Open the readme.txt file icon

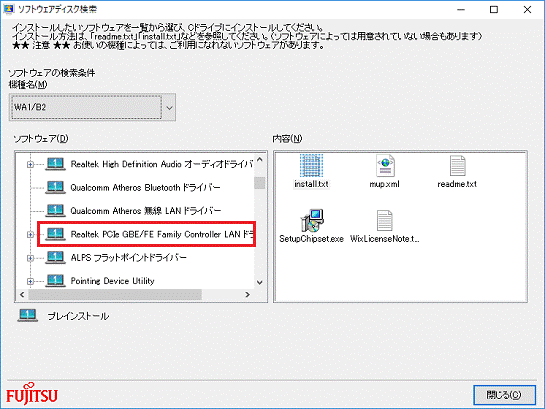click(x=457, y=166)
